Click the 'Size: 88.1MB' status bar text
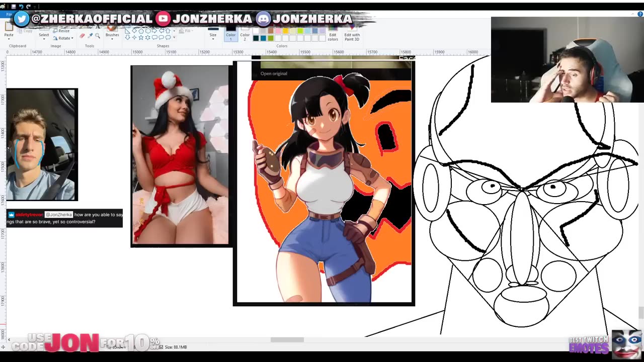This screenshot has width=644, height=362. point(176,347)
